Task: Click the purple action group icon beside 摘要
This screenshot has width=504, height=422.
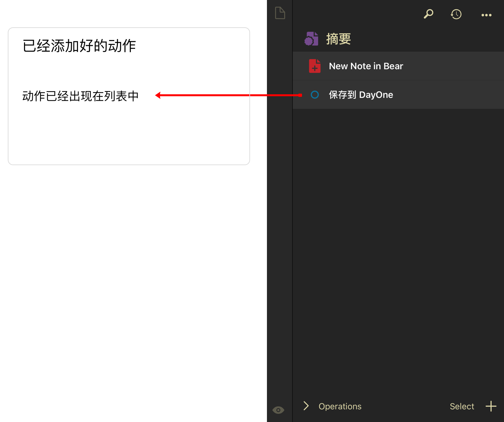Action: [x=311, y=39]
